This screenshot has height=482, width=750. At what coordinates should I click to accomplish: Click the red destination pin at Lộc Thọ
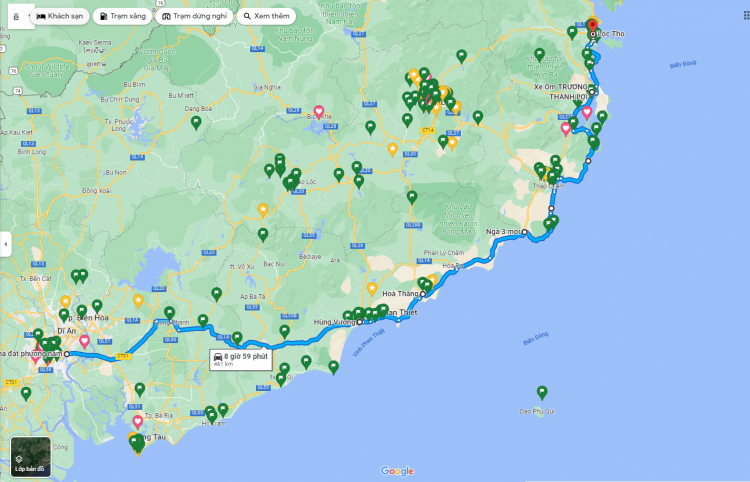pyautogui.click(x=593, y=25)
